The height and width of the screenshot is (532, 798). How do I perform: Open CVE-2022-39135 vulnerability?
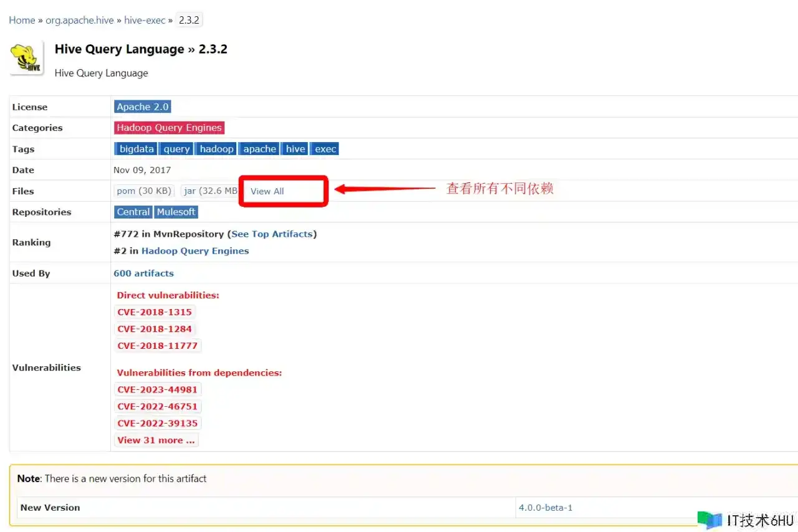point(157,423)
